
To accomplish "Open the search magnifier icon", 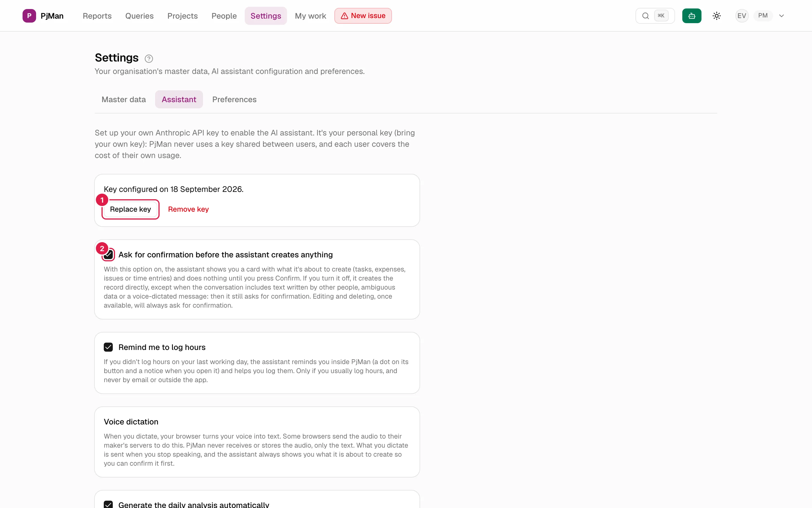I will [645, 16].
